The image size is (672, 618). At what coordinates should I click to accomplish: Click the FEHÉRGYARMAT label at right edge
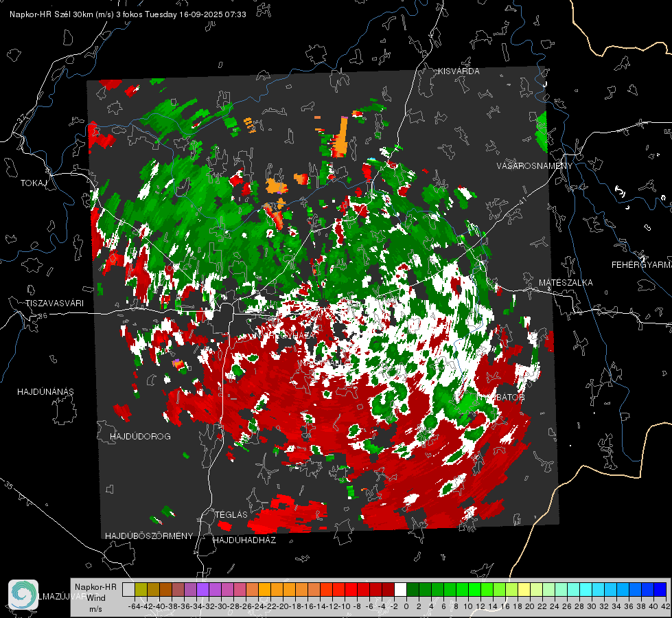point(641,265)
